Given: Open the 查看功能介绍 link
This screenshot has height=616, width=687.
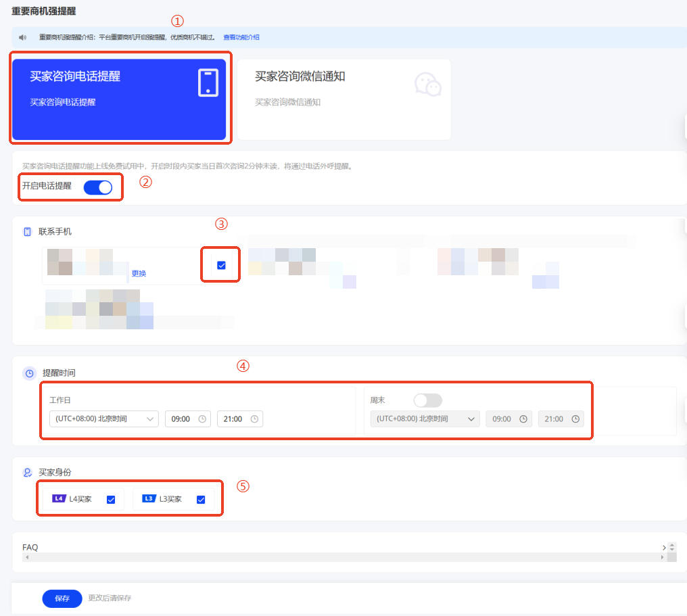Looking at the screenshot, I should pos(241,37).
